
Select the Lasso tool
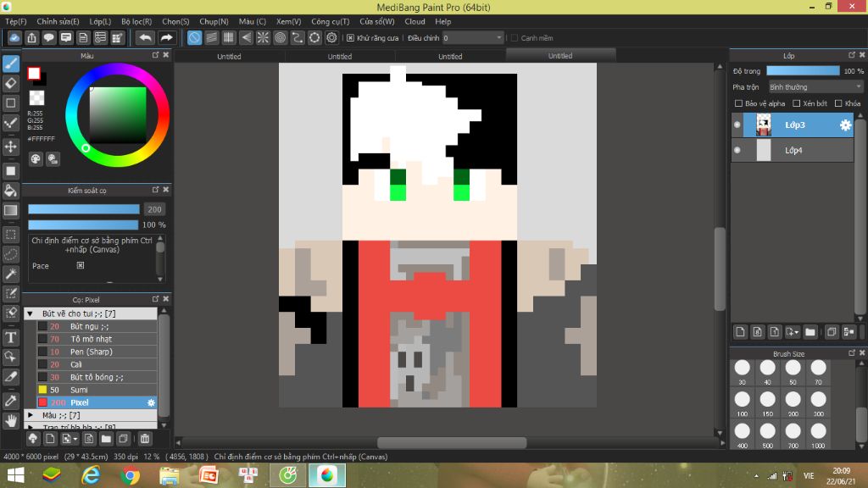coord(10,254)
